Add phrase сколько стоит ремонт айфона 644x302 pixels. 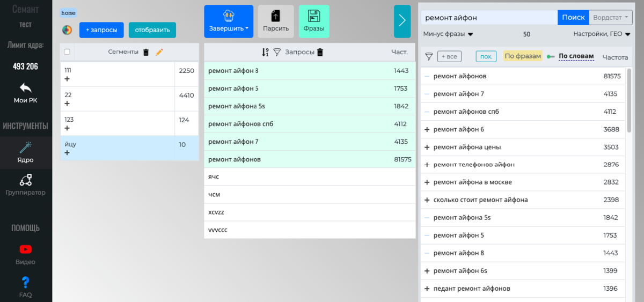[x=427, y=200]
